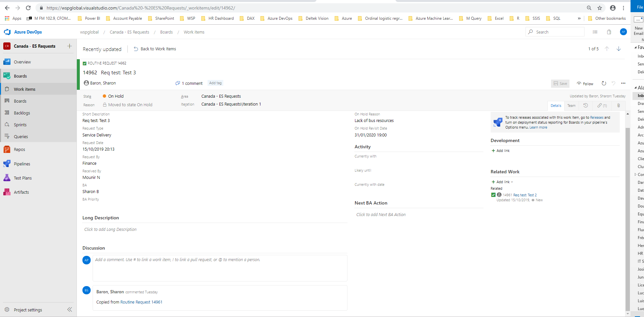
Task: Select Queries in the Boards menu
Action: click(21, 136)
